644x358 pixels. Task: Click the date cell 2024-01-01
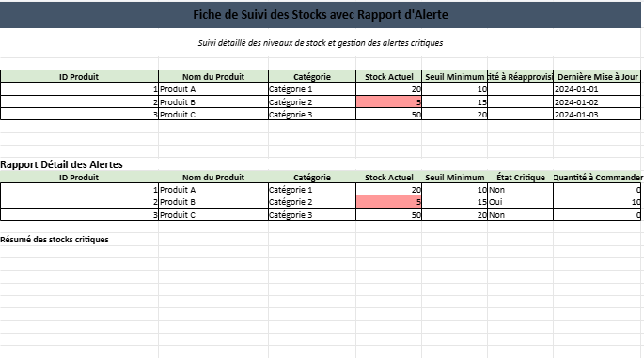point(597,89)
